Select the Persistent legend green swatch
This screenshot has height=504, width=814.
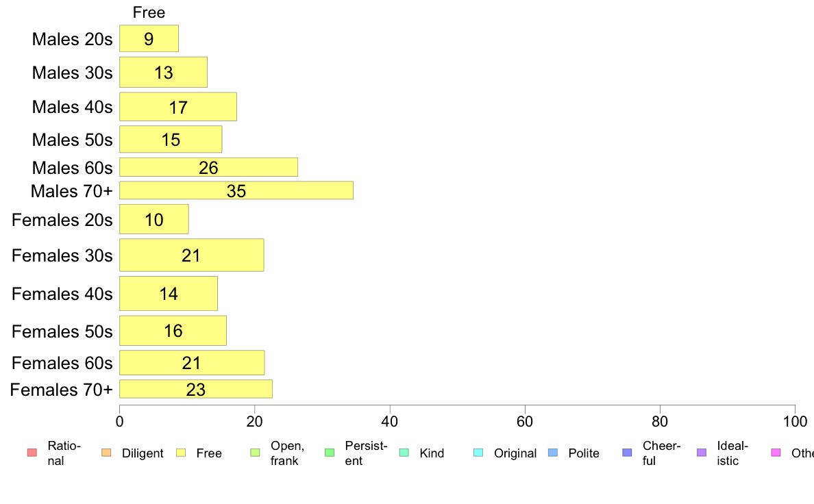coord(329,453)
